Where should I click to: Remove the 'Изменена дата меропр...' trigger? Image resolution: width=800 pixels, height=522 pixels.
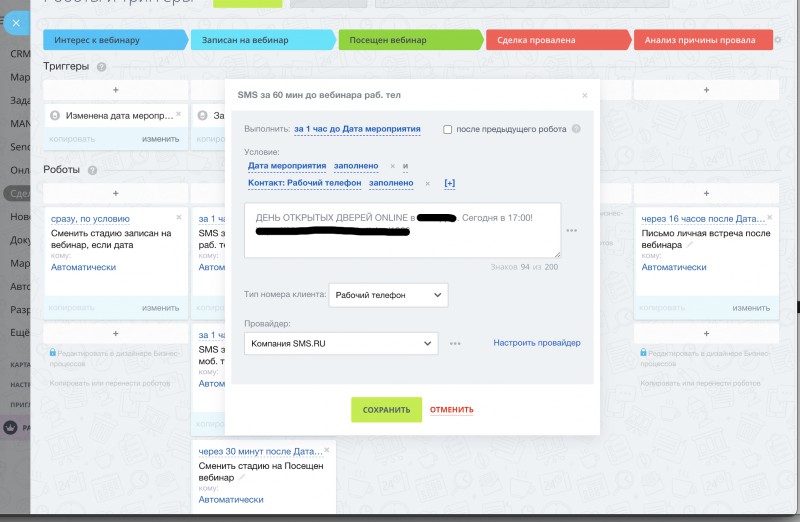pyautogui.click(x=179, y=114)
